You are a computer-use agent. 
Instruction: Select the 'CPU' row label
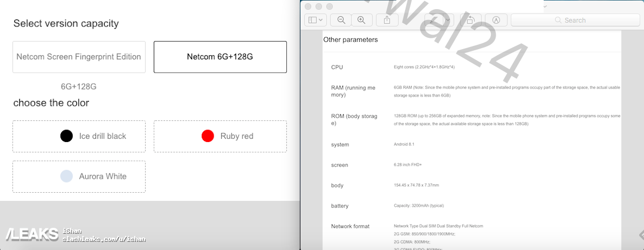click(x=337, y=67)
